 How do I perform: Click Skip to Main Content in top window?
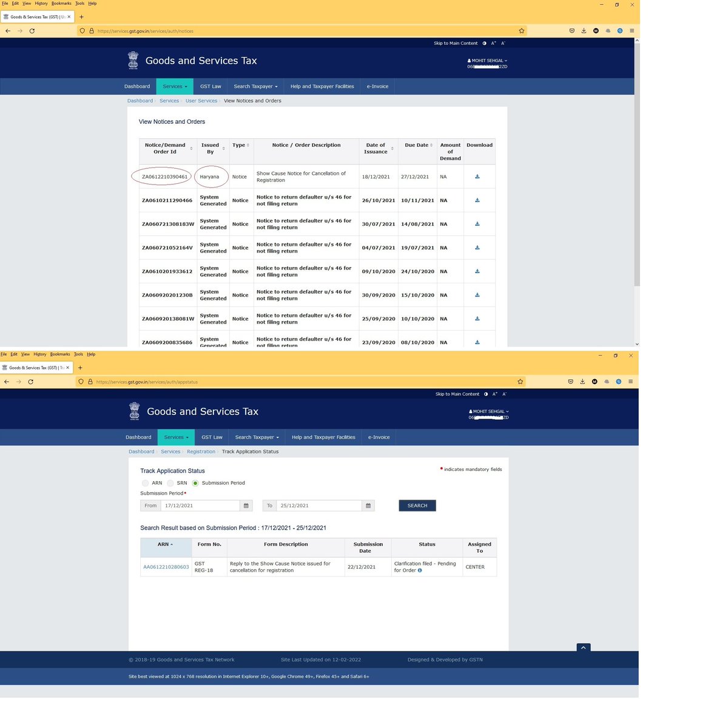[x=456, y=44]
